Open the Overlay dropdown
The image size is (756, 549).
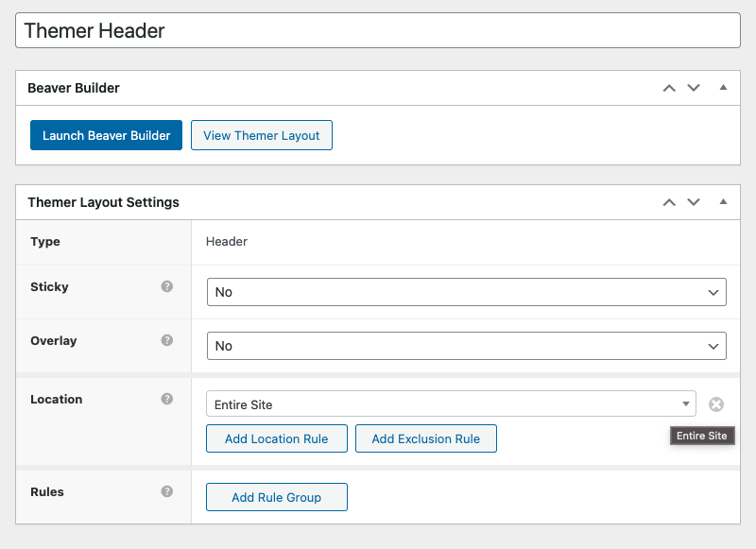point(466,346)
